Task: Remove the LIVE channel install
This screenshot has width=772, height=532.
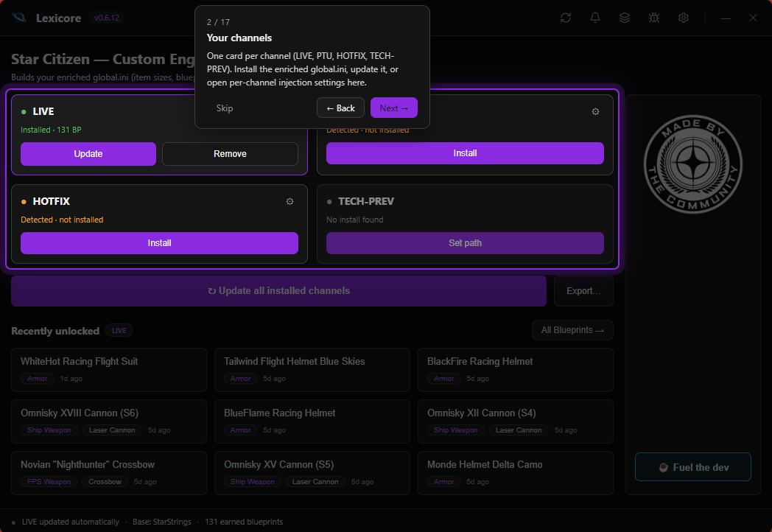Action: (230, 154)
